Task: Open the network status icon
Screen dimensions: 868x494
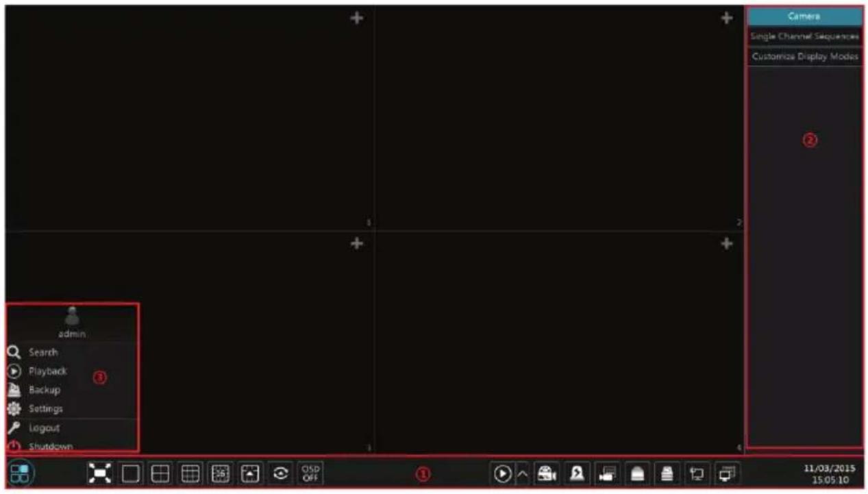Action: pyautogui.click(x=697, y=473)
